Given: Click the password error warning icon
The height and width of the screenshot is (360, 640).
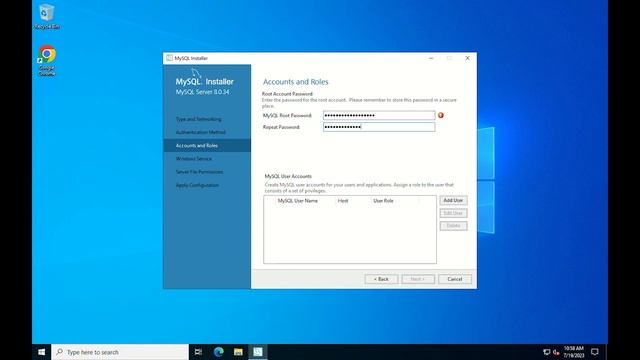Looking at the screenshot, I should (441, 116).
